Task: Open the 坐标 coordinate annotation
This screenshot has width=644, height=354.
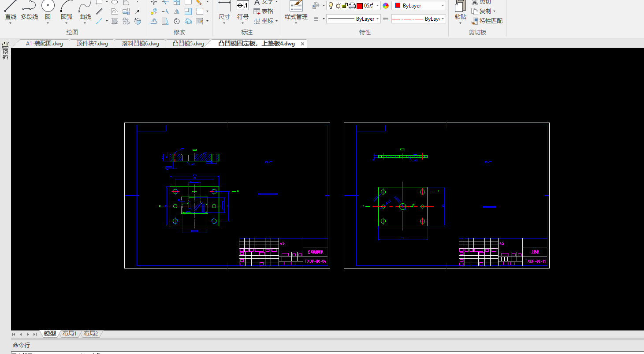Action: (x=264, y=21)
